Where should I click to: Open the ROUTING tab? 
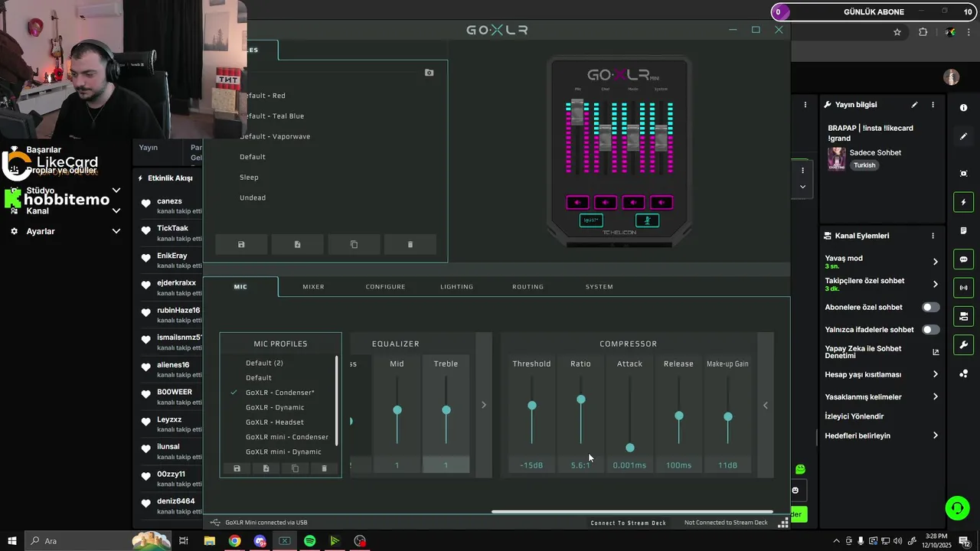(x=528, y=287)
